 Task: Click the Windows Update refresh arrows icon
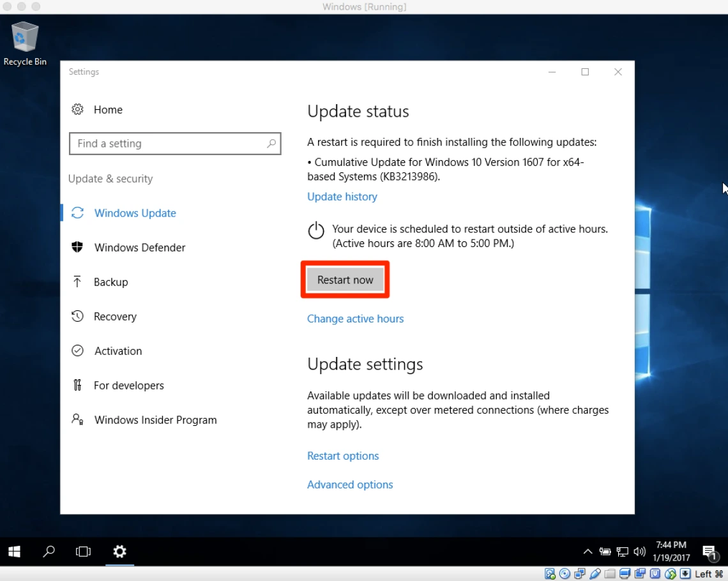point(77,213)
